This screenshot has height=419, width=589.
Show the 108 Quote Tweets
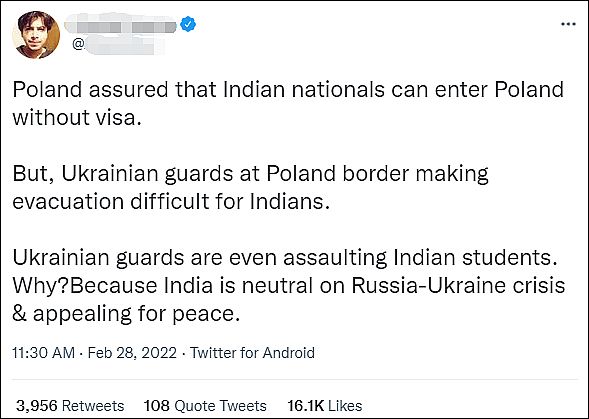tap(205, 406)
